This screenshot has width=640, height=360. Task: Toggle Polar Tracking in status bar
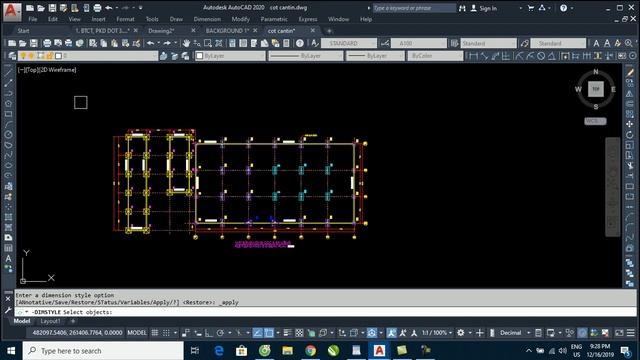click(220, 333)
